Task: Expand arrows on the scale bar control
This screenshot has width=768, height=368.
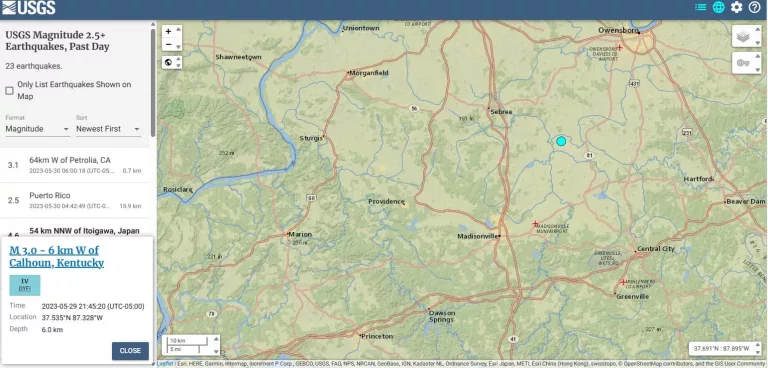Action: pyautogui.click(x=216, y=345)
